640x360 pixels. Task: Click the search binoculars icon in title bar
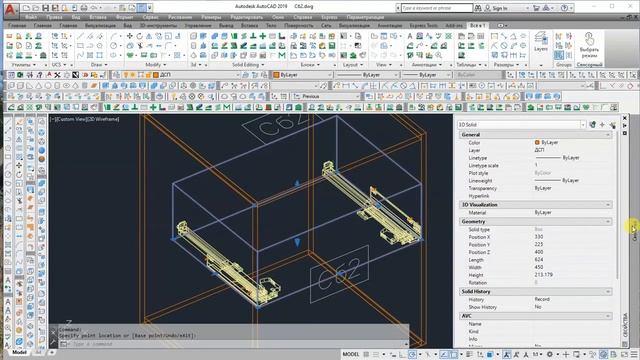click(x=478, y=8)
